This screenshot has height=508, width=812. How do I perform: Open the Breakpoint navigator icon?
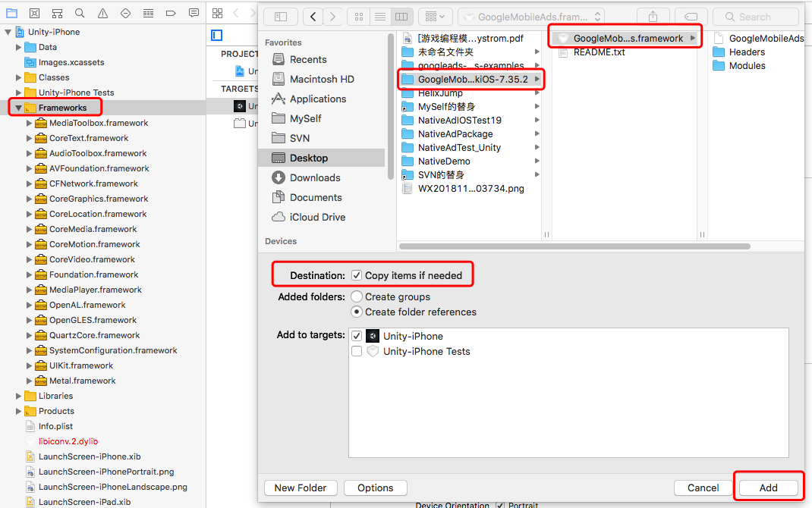coord(171,14)
